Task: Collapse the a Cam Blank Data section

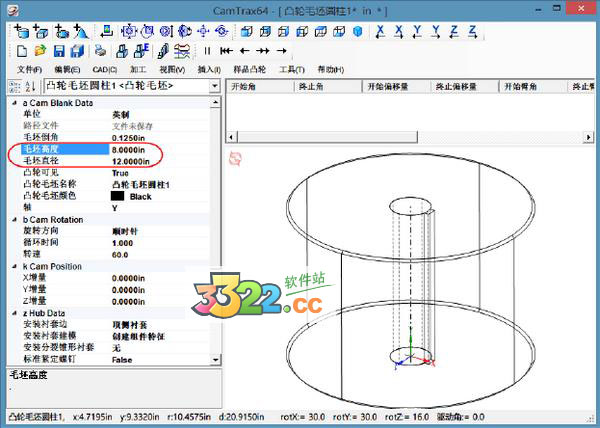Action: pos(15,103)
